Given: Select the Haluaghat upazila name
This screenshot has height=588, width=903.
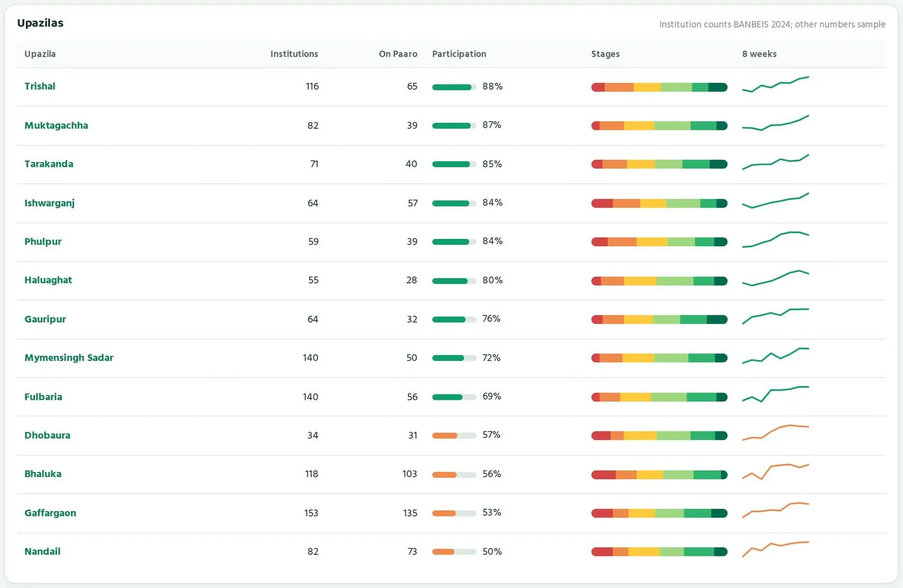Looking at the screenshot, I should (x=48, y=280).
